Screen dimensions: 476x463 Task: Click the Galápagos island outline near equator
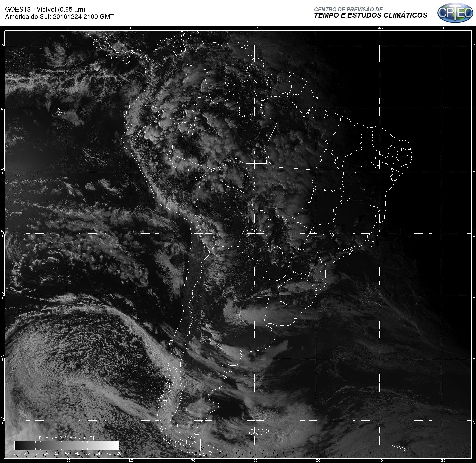pyautogui.click(x=59, y=112)
